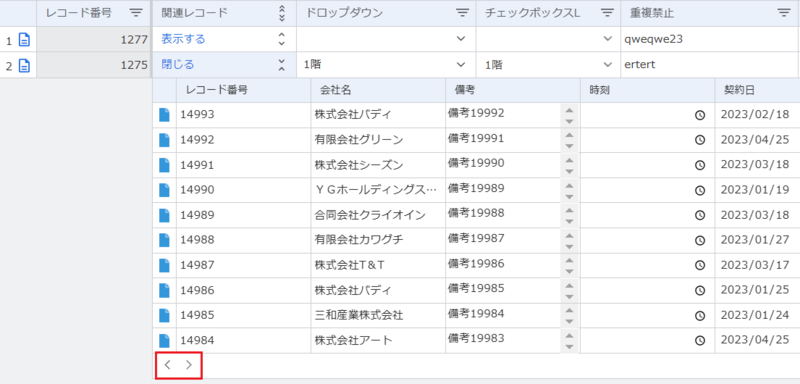This screenshot has width=800, height=384.
Task: Click 表示する link in first row
Action: [x=183, y=39]
